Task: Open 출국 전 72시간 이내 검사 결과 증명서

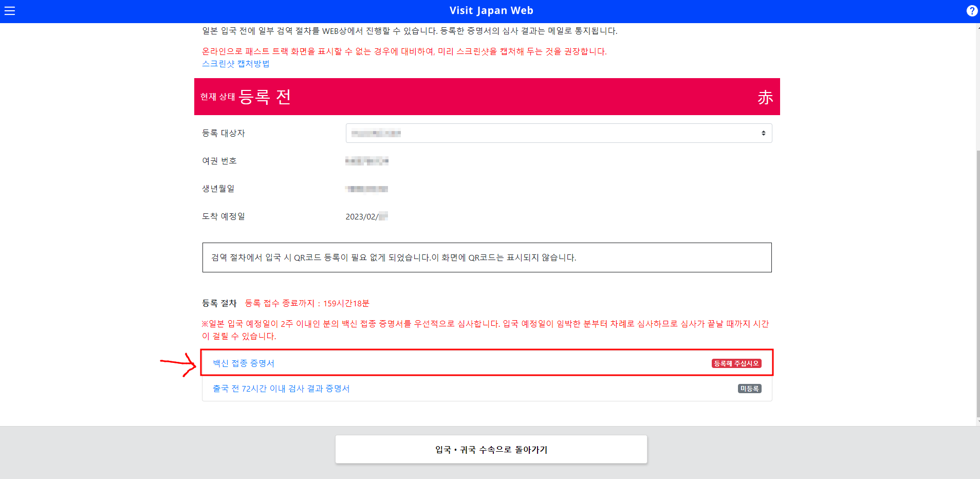Action: click(281, 389)
